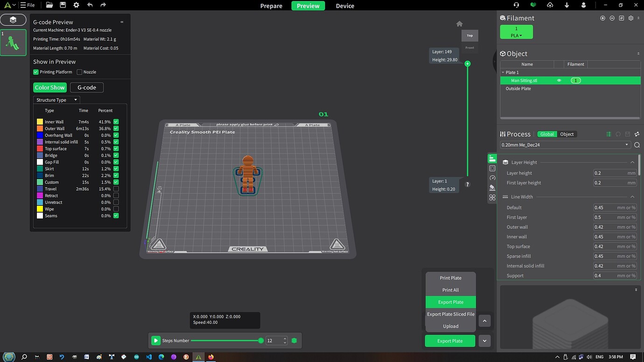Viewport: 644px width, 362px height.
Task: Enable the Nozzle checkbox
Action: [80, 72]
